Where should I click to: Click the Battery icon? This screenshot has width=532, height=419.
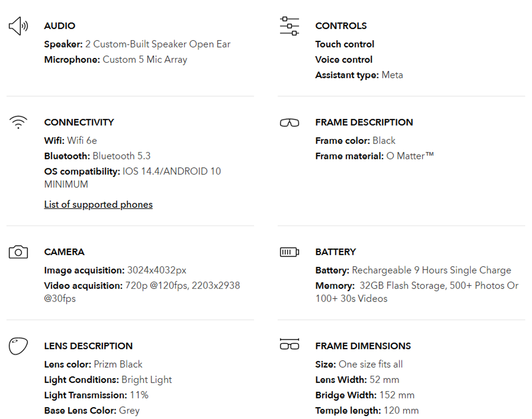tap(289, 252)
